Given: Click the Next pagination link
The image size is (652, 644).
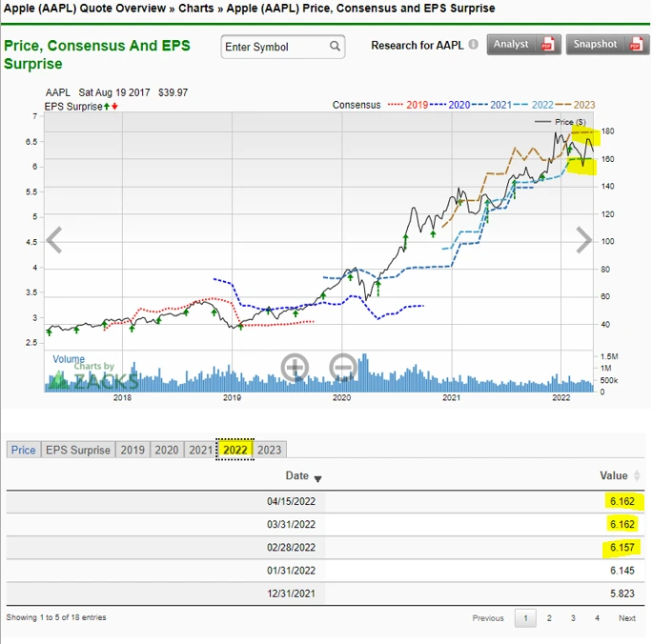Looking at the screenshot, I should 626,618.
